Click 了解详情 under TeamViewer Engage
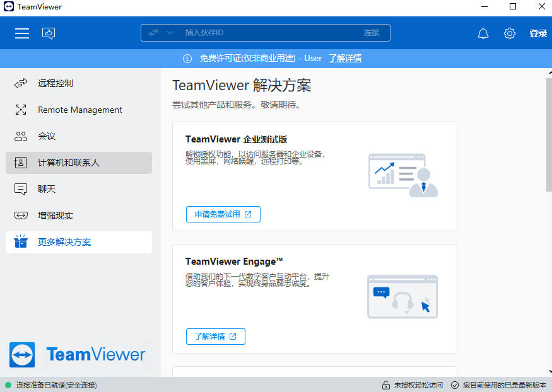This screenshot has width=552, height=392. tap(215, 336)
